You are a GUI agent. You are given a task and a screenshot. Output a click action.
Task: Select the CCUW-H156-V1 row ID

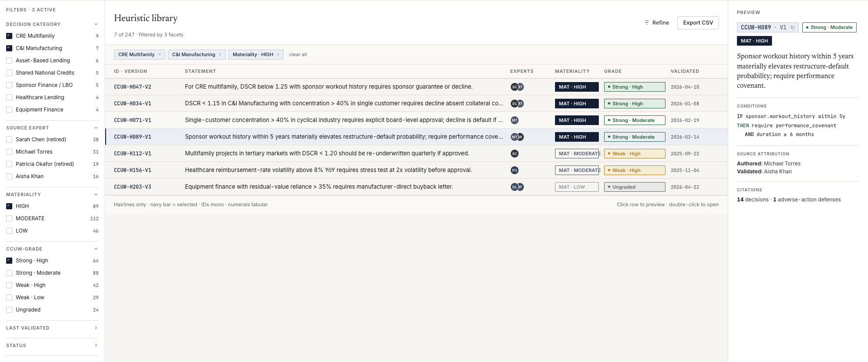click(132, 170)
